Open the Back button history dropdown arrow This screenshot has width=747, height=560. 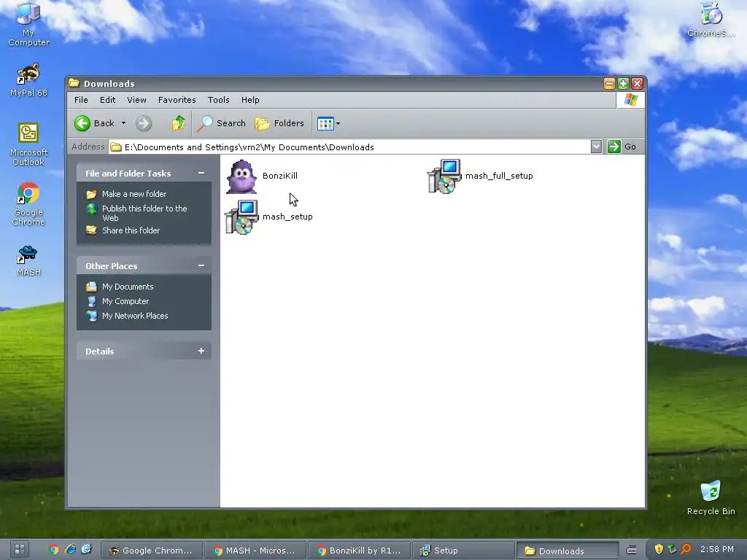tap(123, 123)
